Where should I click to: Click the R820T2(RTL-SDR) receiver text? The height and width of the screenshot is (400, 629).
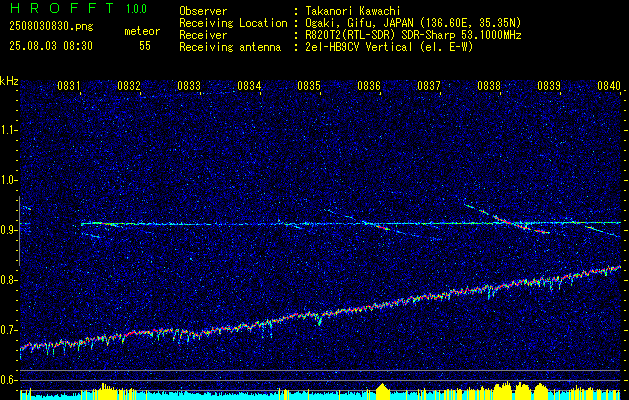pyautogui.click(x=413, y=35)
